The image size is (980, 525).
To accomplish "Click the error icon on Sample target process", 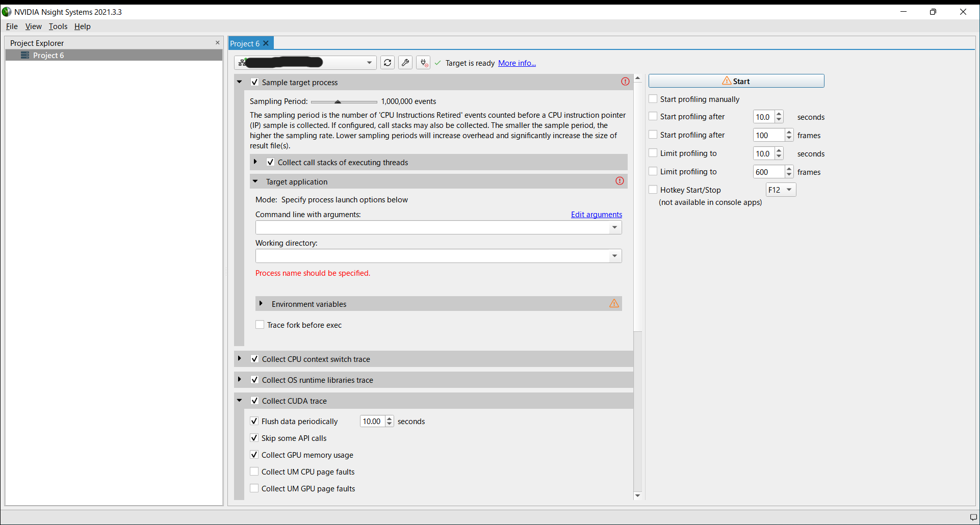I will 625,82.
